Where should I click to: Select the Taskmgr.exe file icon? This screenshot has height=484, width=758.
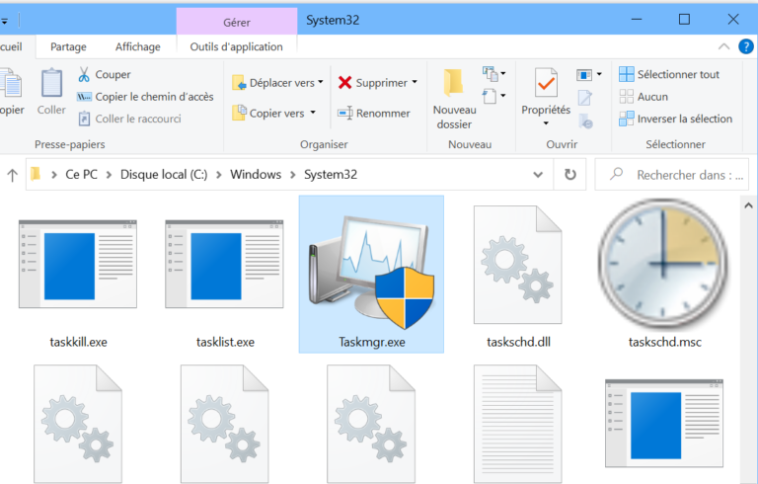[x=371, y=274]
